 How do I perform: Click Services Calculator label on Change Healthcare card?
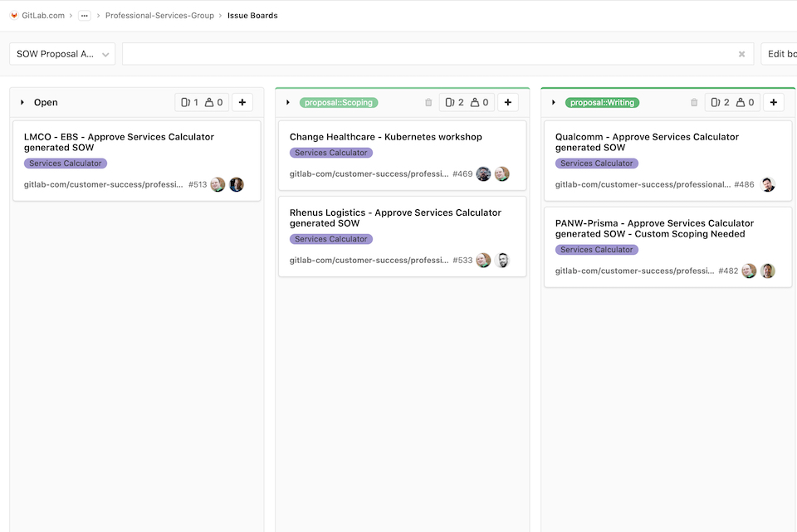click(331, 153)
